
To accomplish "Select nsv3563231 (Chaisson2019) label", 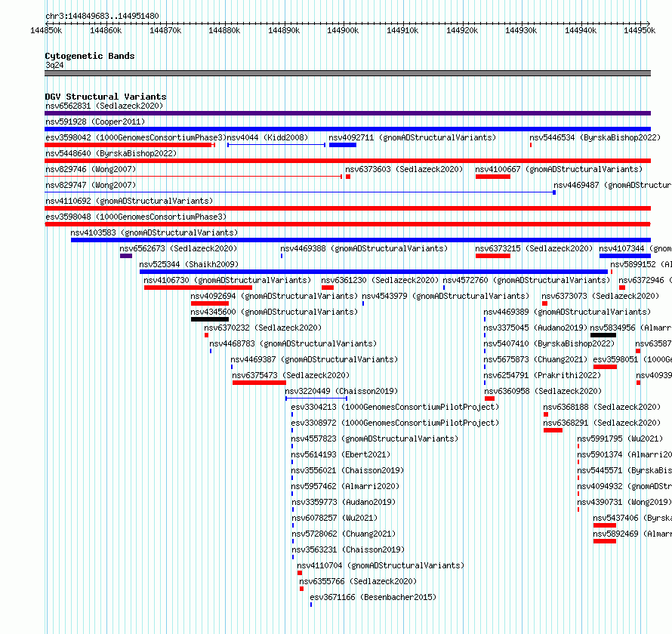I will pyautogui.click(x=348, y=549).
